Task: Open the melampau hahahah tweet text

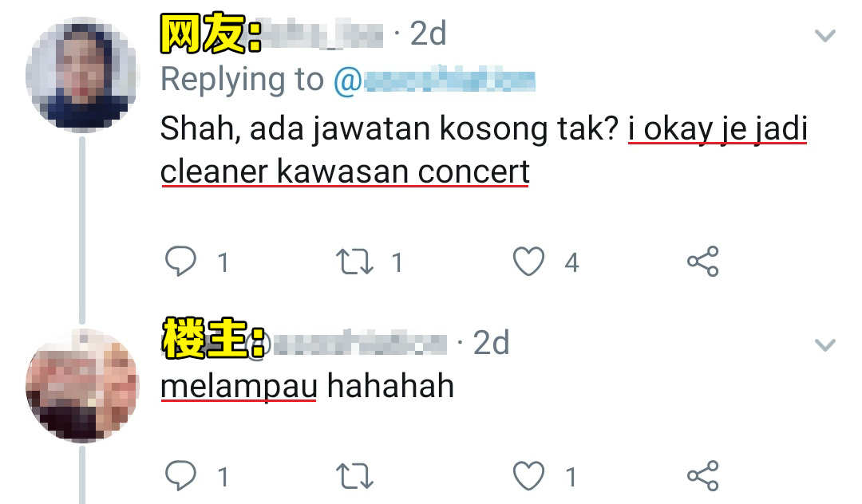Action: click(x=307, y=387)
